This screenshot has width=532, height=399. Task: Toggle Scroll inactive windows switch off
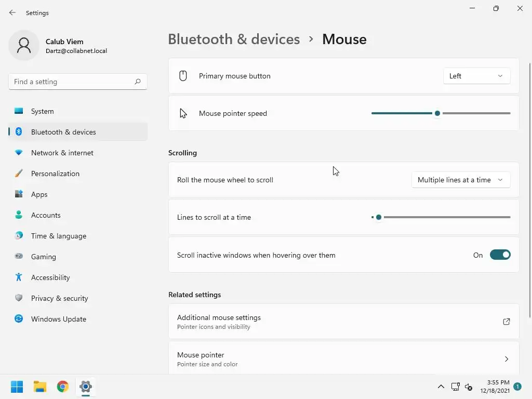tap(500, 255)
